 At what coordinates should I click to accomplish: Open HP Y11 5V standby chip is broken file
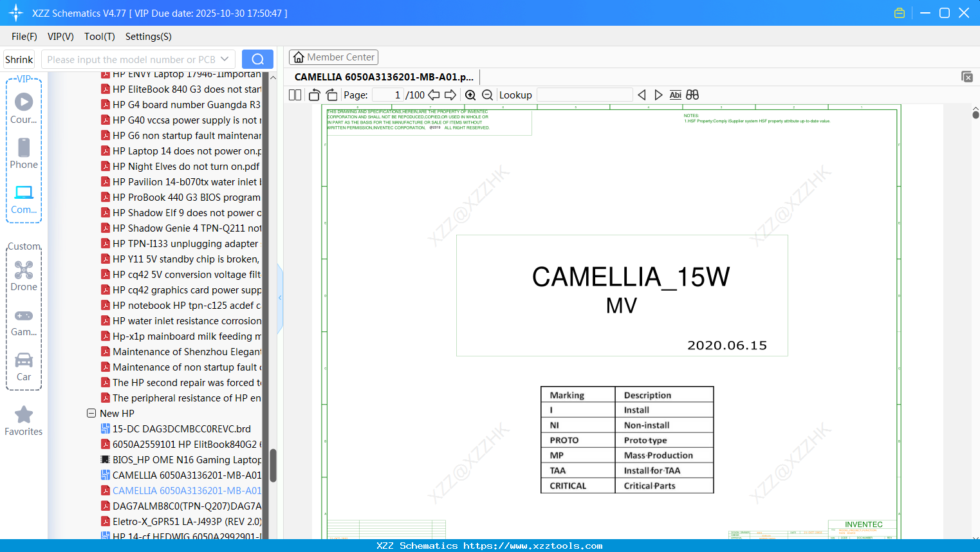pos(181,259)
